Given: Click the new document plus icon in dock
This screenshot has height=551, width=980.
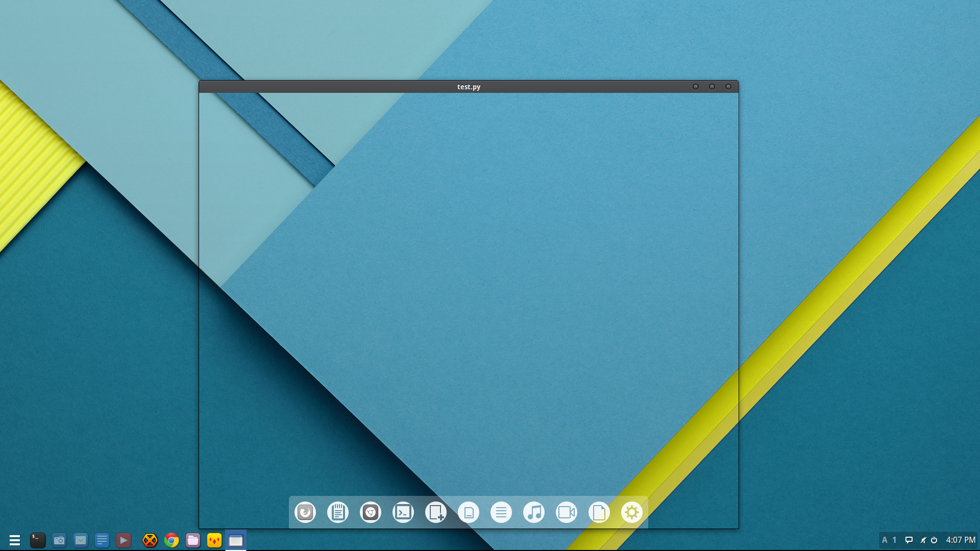Looking at the screenshot, I should 436,512.
